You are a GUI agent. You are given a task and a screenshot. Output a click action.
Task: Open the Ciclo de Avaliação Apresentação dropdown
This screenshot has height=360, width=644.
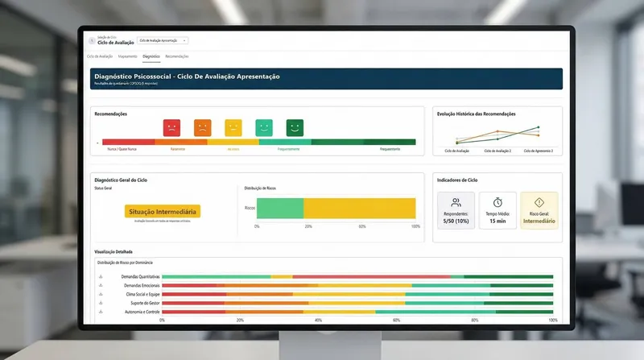163,40
